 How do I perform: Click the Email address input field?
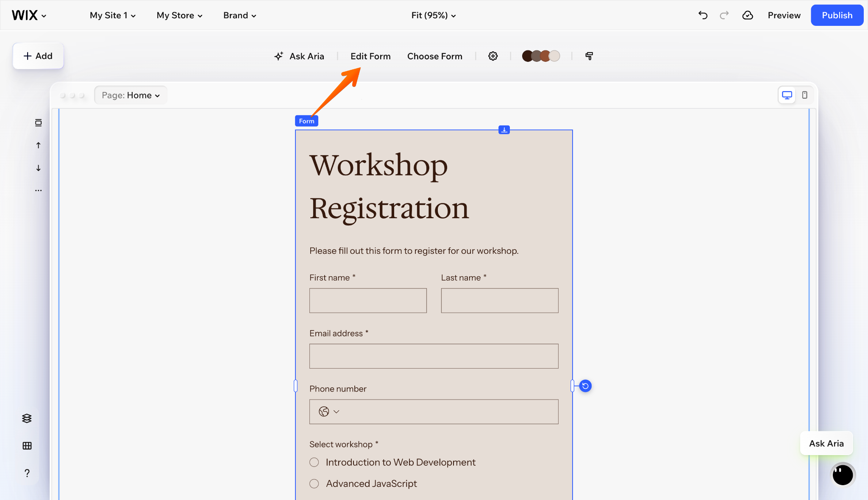tap(434, 356)
